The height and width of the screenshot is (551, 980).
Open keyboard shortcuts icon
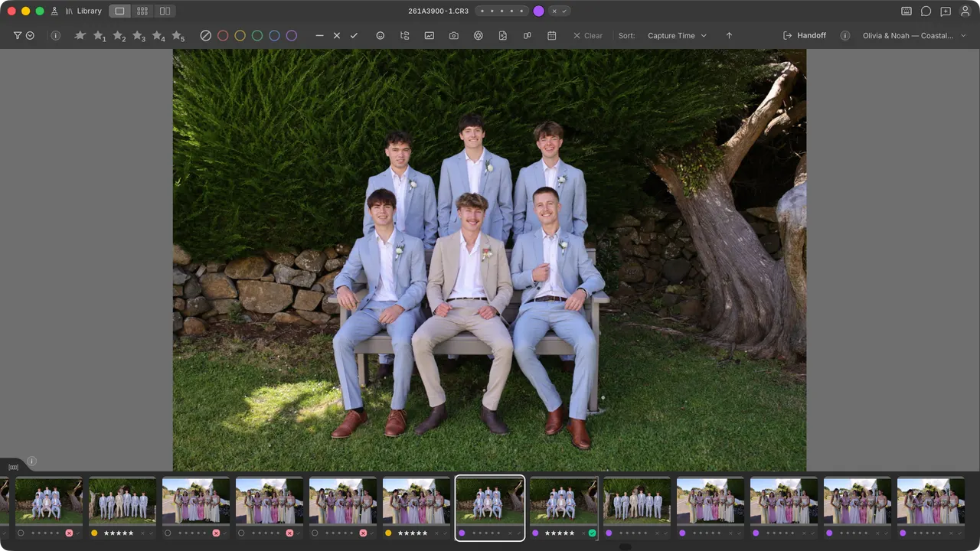(x=906, y=11)
